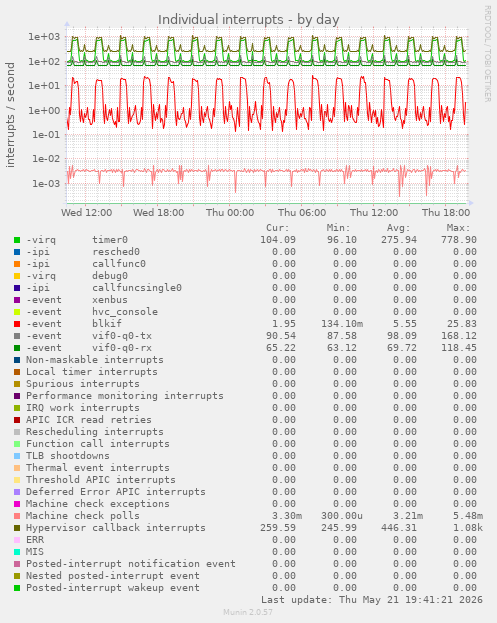Click IRQ work interrupts legend entry
Image resolution: width=497 pixels, height=623 pixels.
[83, 408]
